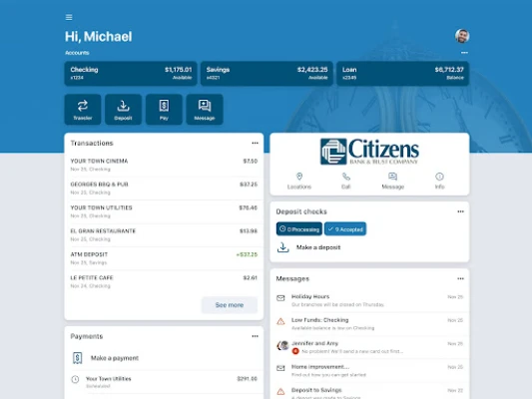
Task: Open the hamburger menu icon
Action: click(x=69, y=17)
